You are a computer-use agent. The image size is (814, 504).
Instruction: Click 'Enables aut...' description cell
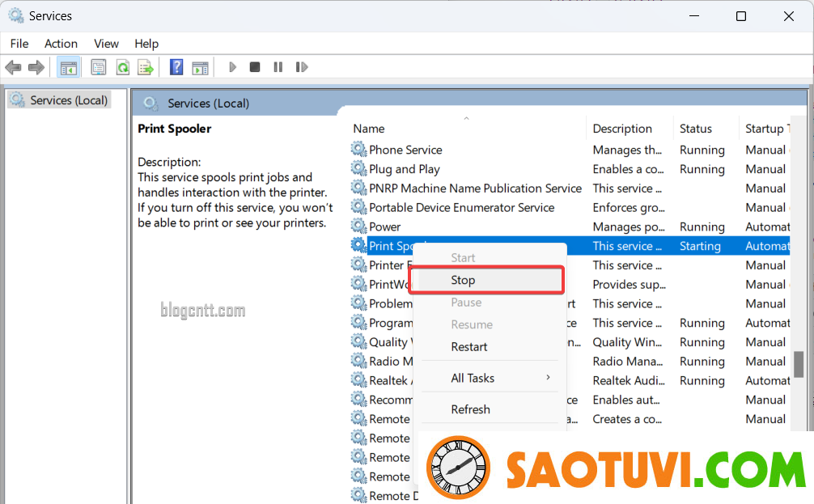pyautogui.click(x=626, y=400)
